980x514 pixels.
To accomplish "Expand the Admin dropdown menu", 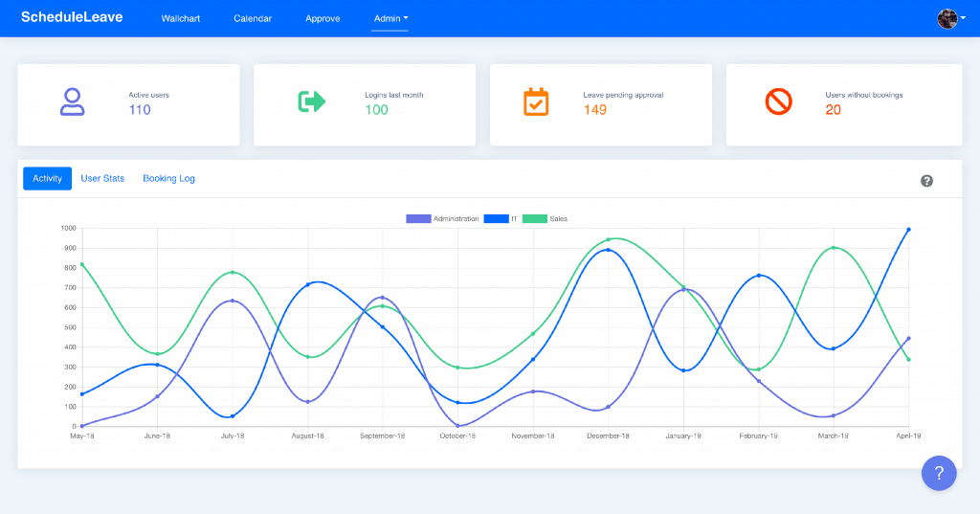I will (x=390, y=18).
